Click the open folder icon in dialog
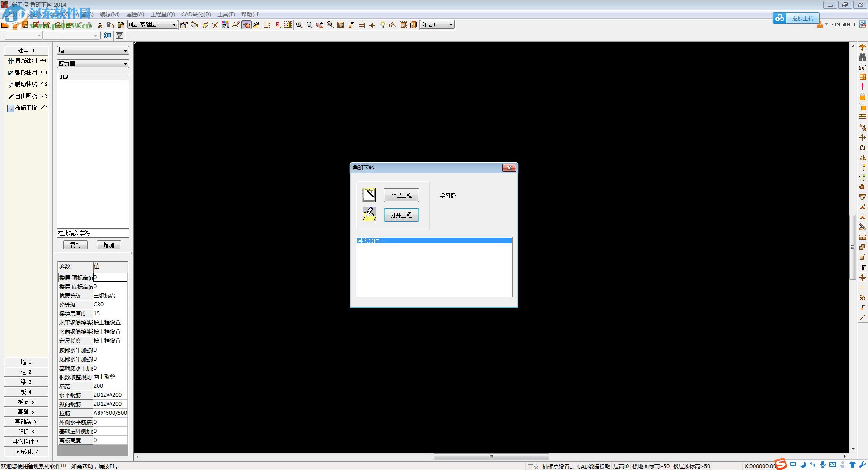868x470 pixels. tap(369, 214)
